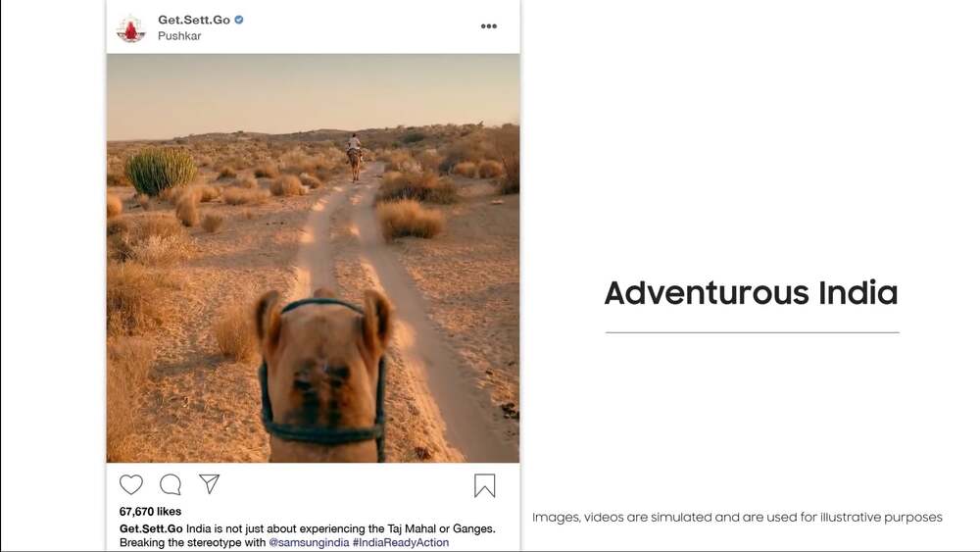Click the distant camel rider in photo
Screen dimensions: 980x552
click(355, 156)
